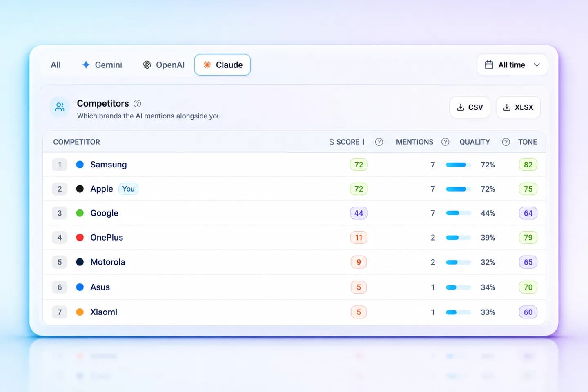Click the Google green color dot

(80, 213)
